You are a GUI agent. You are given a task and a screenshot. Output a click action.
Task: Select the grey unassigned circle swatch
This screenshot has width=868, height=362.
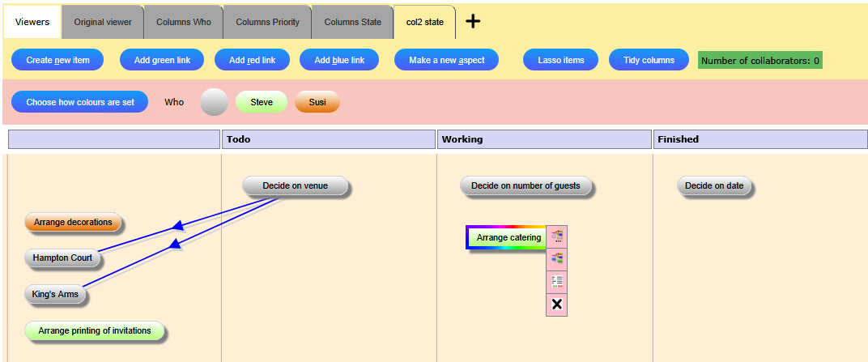[214, 102]
